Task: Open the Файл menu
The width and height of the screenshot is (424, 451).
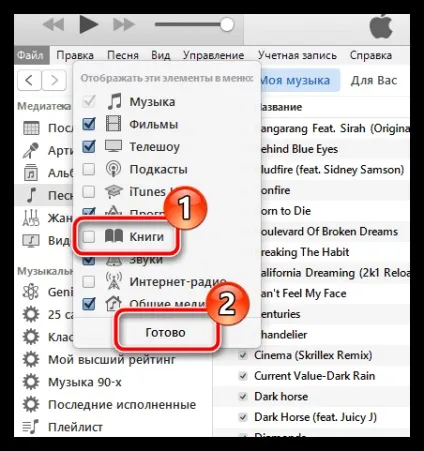Action: click(x=31, y=55)
